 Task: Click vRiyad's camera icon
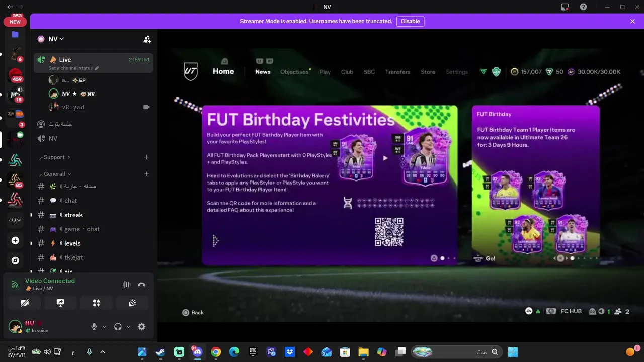(147, 107)
